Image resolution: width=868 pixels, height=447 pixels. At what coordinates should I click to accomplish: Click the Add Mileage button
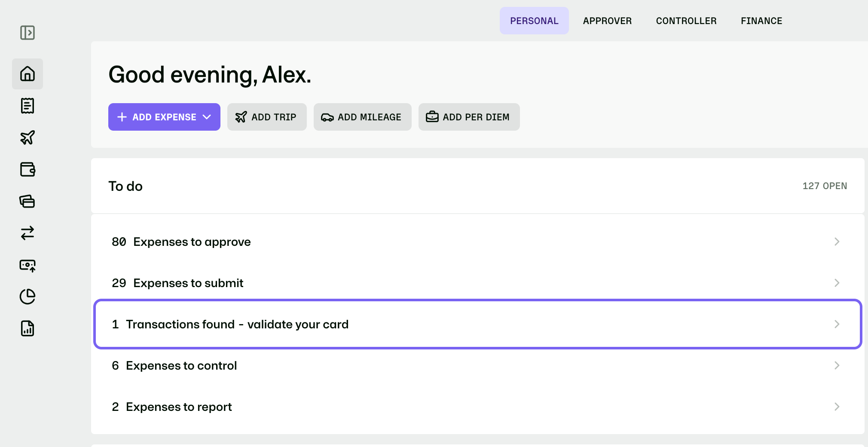click(x=362, y=117)
